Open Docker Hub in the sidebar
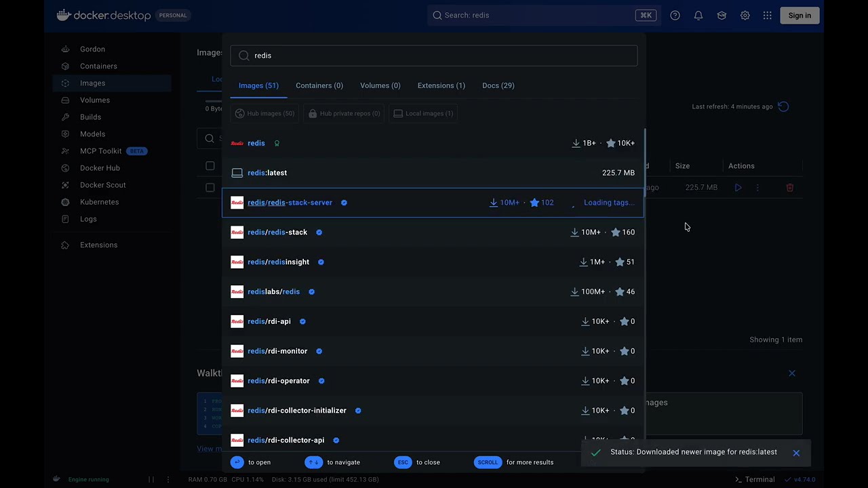Viewport: 868px width, 488px height. [100, 168]
